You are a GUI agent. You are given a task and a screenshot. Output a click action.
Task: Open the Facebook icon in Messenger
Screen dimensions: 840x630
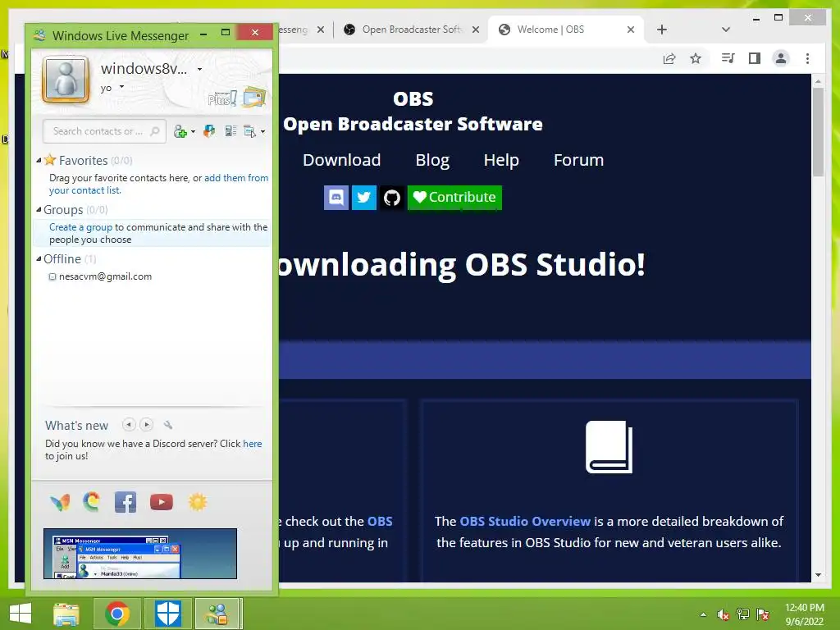(x=126, y=502)
